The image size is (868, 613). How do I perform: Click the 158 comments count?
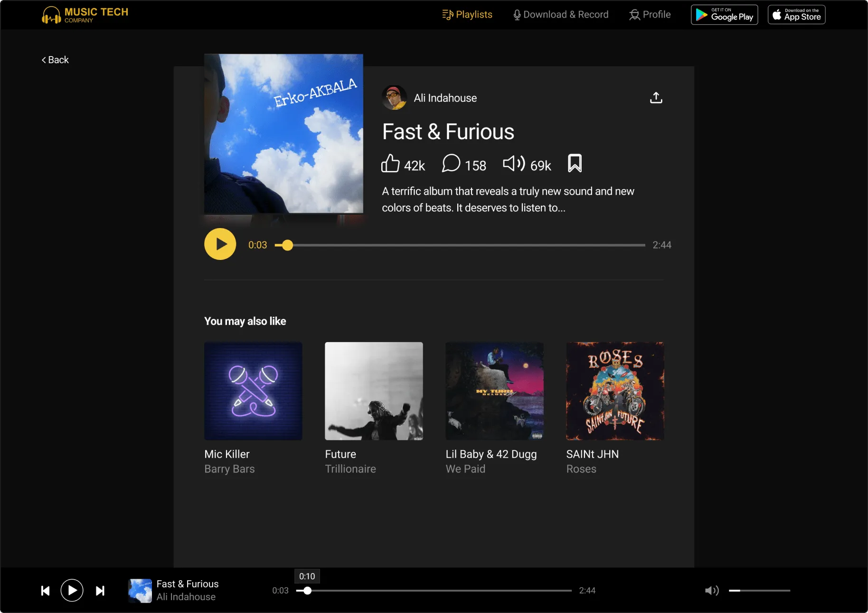tap(475, 166)
